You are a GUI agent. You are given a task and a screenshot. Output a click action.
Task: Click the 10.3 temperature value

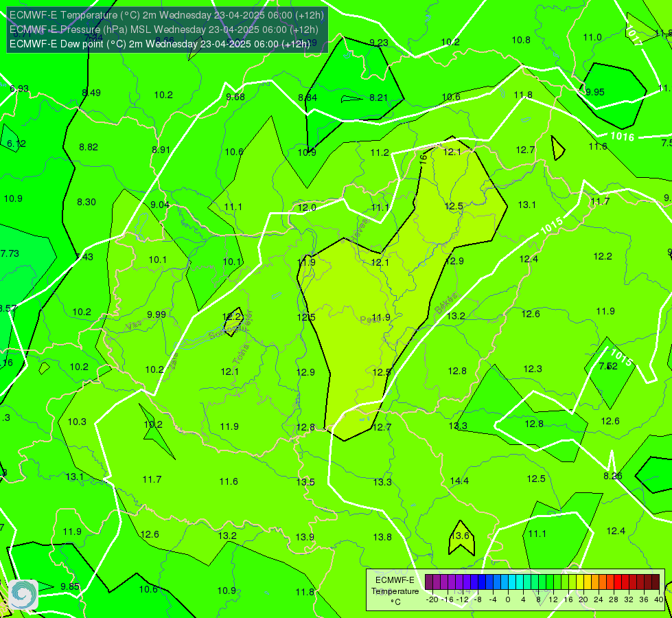(77, 422)
